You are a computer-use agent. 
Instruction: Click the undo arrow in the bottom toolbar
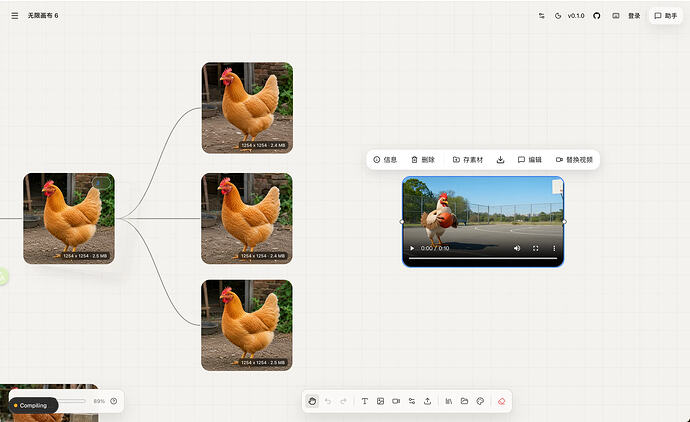(328, 401)
